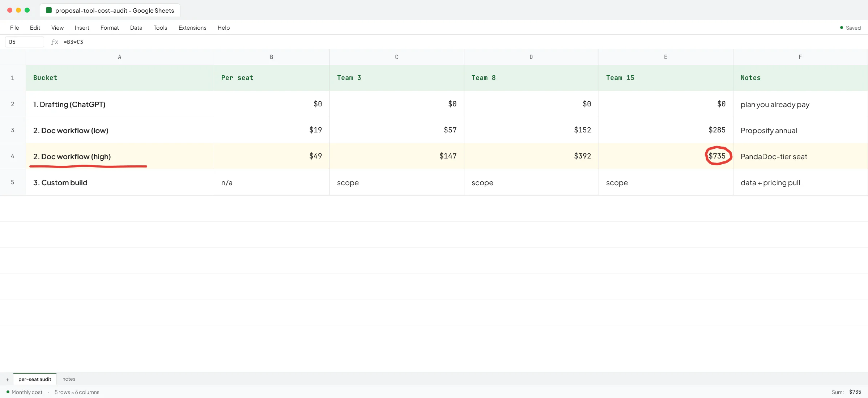Select cell '2. Doc workflow (low)'

pyautogui.click(x=120, y=130)
